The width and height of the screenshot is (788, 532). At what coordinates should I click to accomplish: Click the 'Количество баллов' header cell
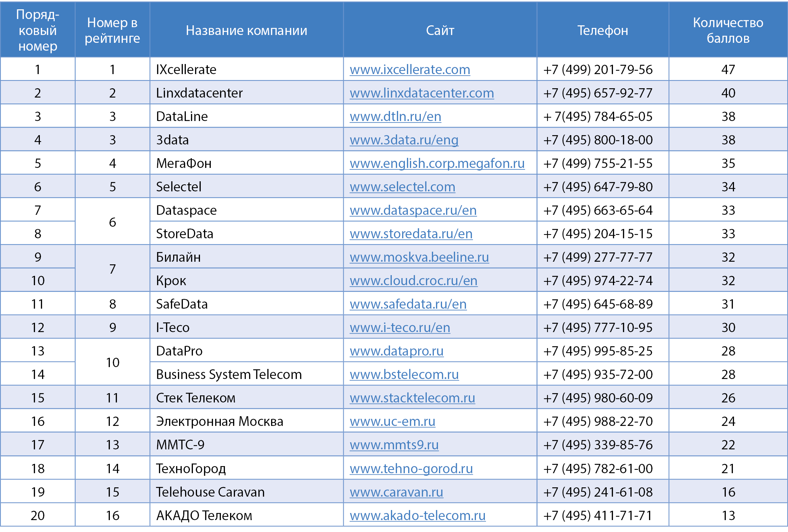click(x=728, y=30)
